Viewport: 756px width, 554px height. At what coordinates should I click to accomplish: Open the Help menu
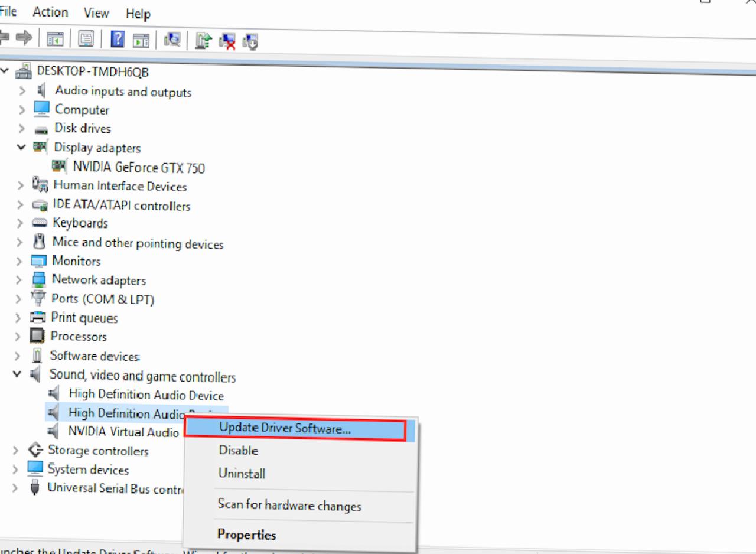click(x=138, y=14)
